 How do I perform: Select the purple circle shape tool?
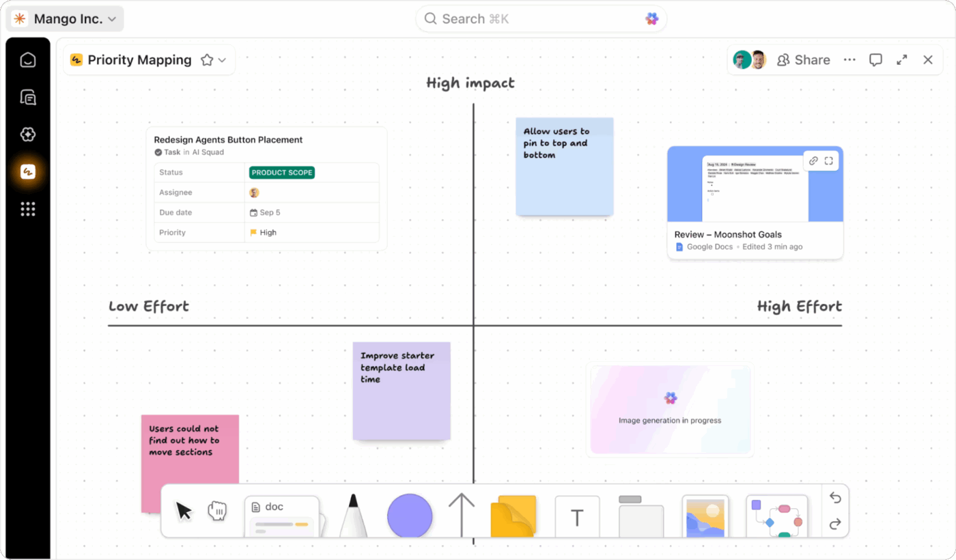[409, 516]
